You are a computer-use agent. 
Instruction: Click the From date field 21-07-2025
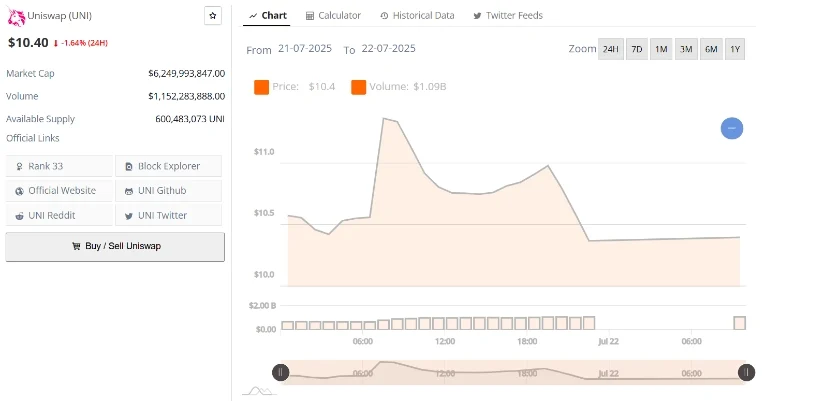click(305, 48)
